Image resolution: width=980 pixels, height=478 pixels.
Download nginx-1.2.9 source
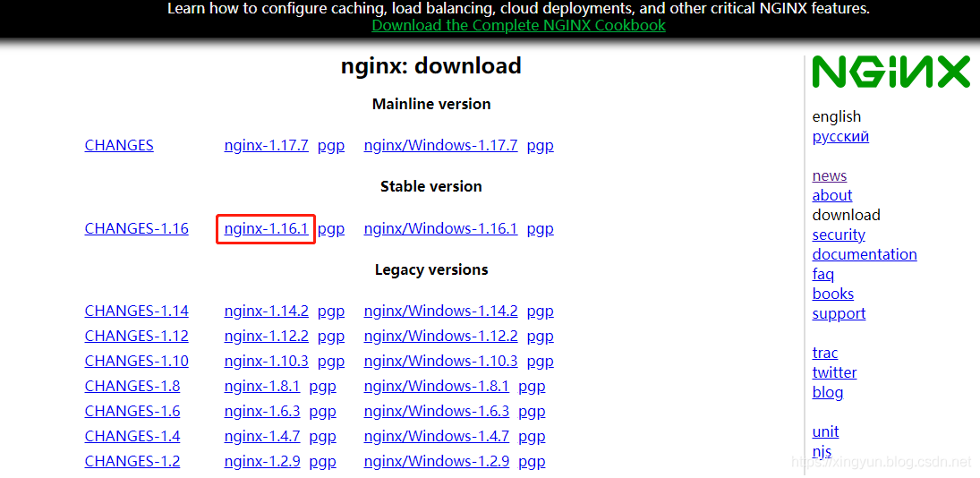pyautogui.click(x=262, y=461)
